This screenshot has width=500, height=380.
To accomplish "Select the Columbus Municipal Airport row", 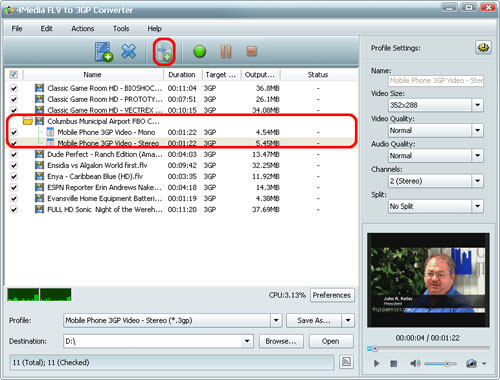I will pos(182,121).
